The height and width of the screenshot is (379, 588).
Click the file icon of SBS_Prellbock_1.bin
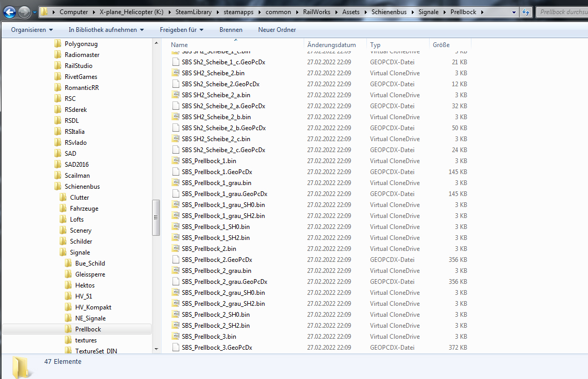pos(176,161)
